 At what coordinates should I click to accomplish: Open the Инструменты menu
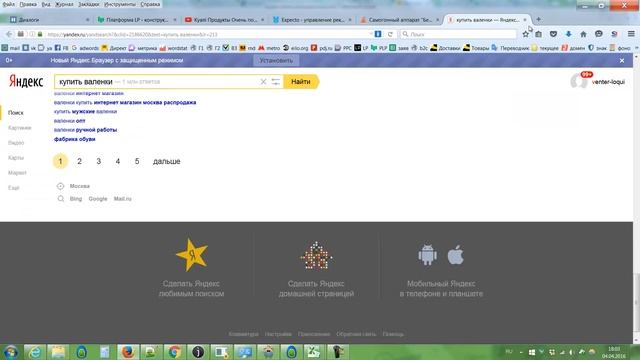coord(120,4)
